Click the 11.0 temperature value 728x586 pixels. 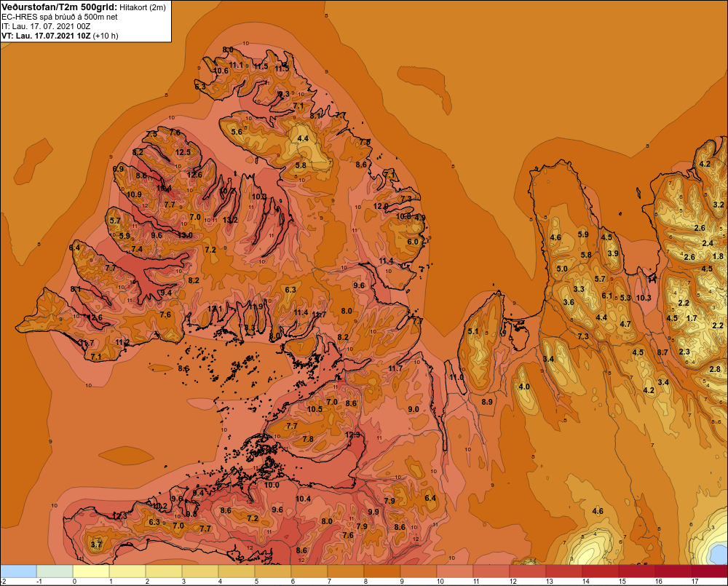tap(456, 378)
